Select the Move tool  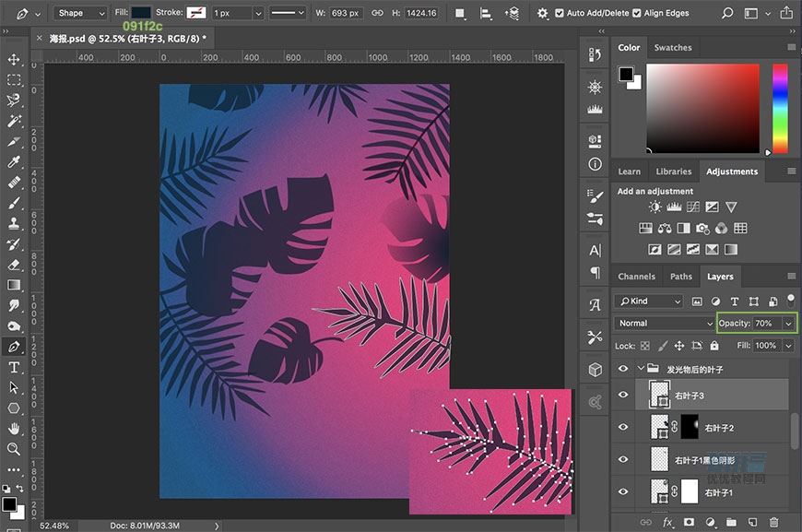point(14,59)
